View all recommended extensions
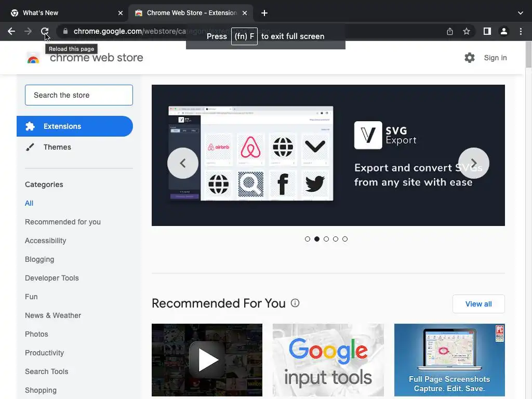This screenshot has height=399, width=532. coord(478,304)
